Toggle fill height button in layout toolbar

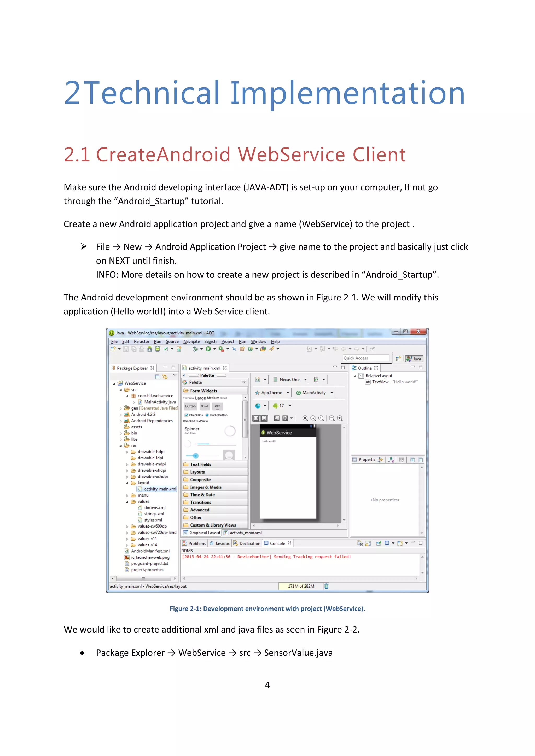pyautogui.click(x=264, y=418)
